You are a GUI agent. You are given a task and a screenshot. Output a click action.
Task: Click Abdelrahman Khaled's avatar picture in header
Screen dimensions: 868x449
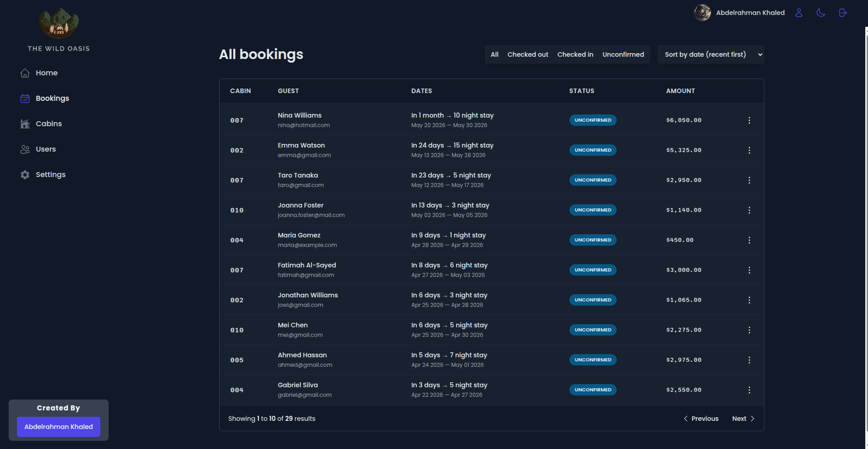(x=703, y=13)
